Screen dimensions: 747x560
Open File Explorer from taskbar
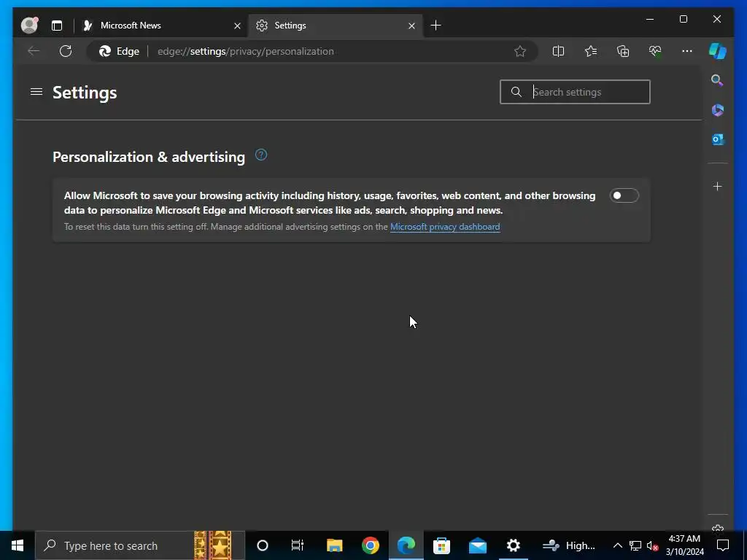pyautogui.click(x=334, y=545)
